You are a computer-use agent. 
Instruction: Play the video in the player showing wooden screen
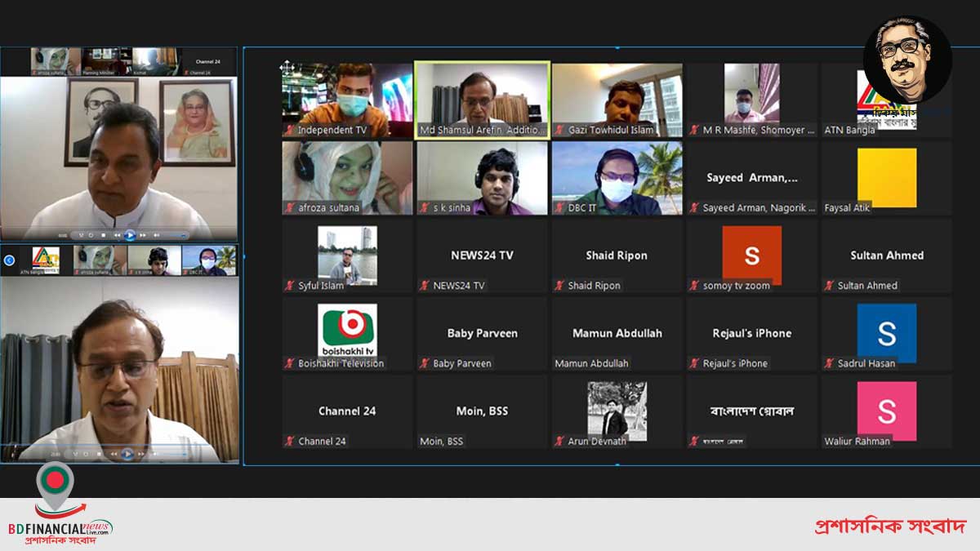click(127, 454)
